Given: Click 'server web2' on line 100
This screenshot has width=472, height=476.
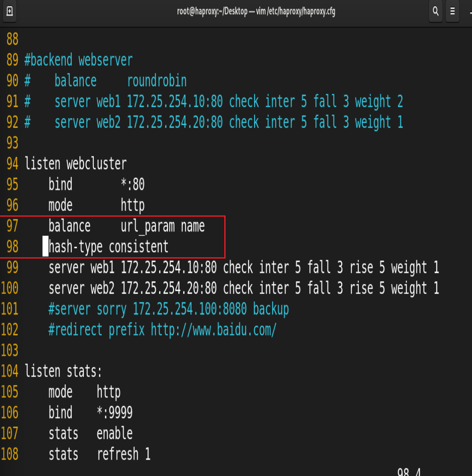Looking at the screenshot, I should pos(81,288).
